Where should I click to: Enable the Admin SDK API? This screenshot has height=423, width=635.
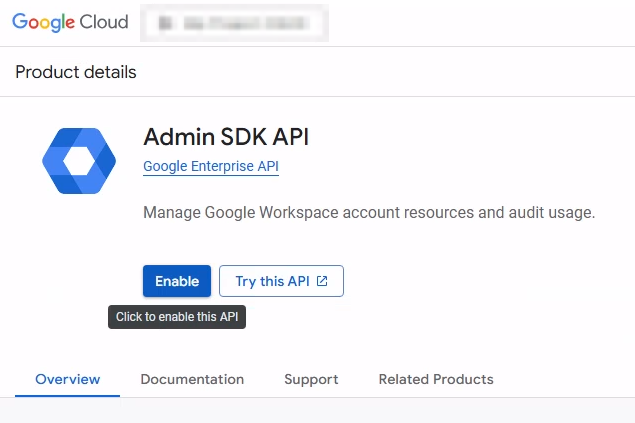point(177,281)
